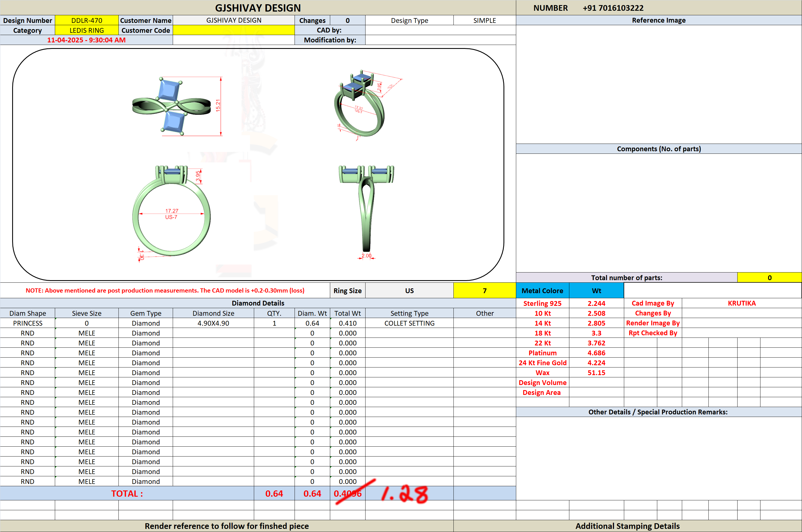
Task: Click the Sieve Size column header
Action: coord(87,313)
